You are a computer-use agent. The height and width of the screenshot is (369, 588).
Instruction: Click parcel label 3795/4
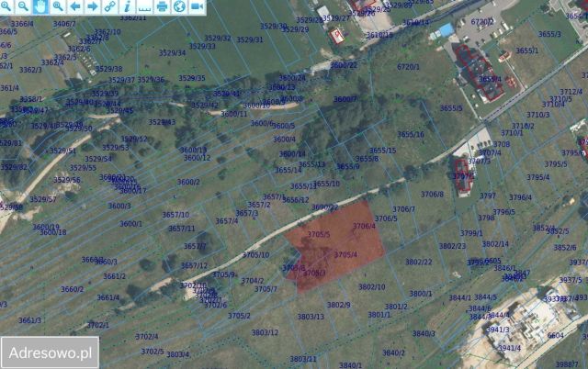tap(537, 177)
